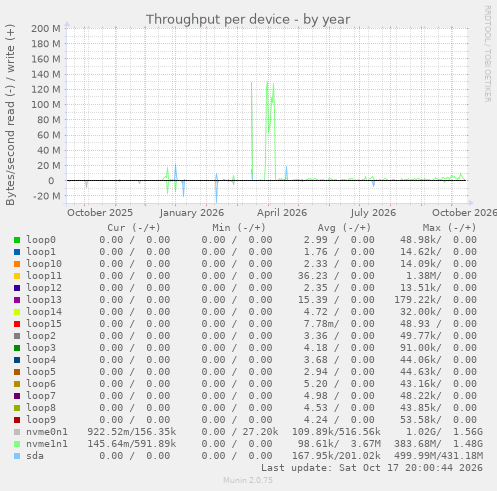Viewport: 497px width, 491px height.
Task: Click the chart title 'Throughput per device - by year'
Action: point(248,20)
